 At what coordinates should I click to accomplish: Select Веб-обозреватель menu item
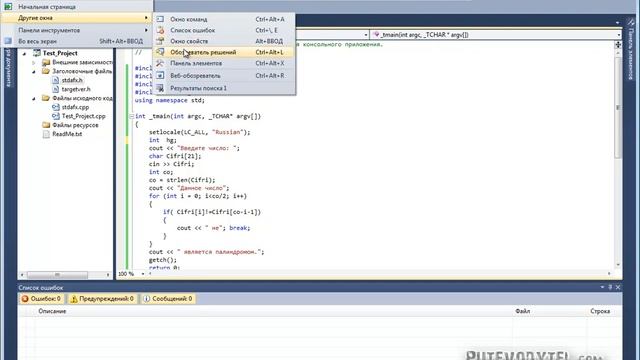(224, 76)
